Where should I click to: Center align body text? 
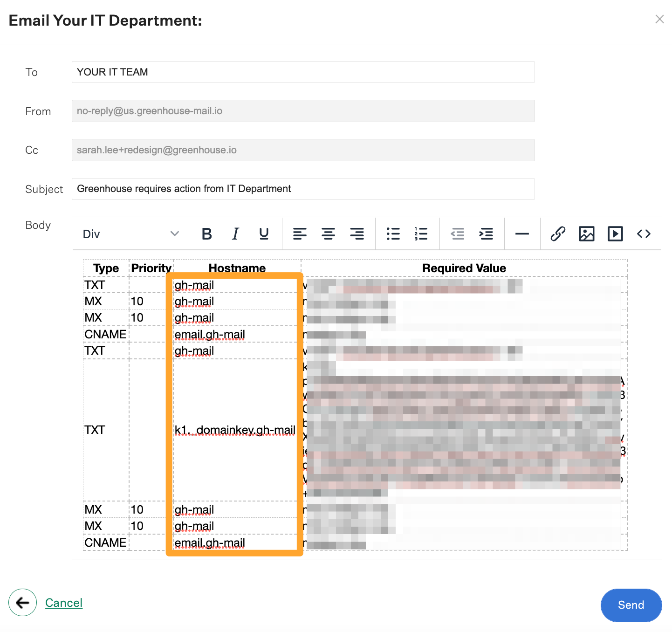tap(329, 234)
